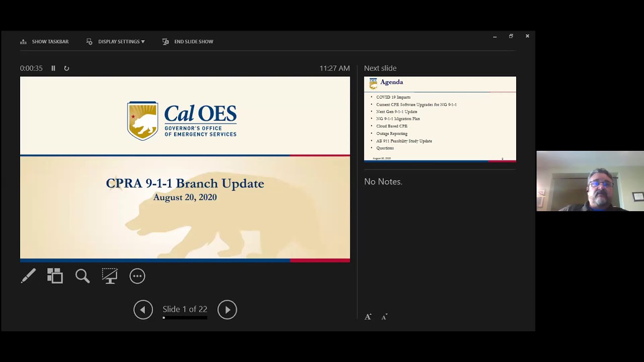Image resolution: width=644 pixels, height=362 pixels.
Task: Decrease the notes text size
Action: (x=384, y=317)
